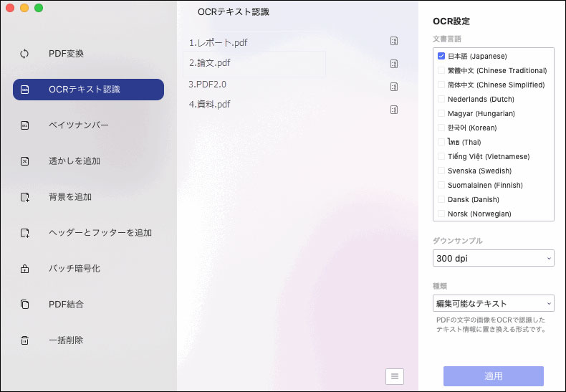Tick the Suomalainen (Finnish) checkbox
The width and height of the screenshot is (566, 392).
pyautogui.click(x=441, y=185)
